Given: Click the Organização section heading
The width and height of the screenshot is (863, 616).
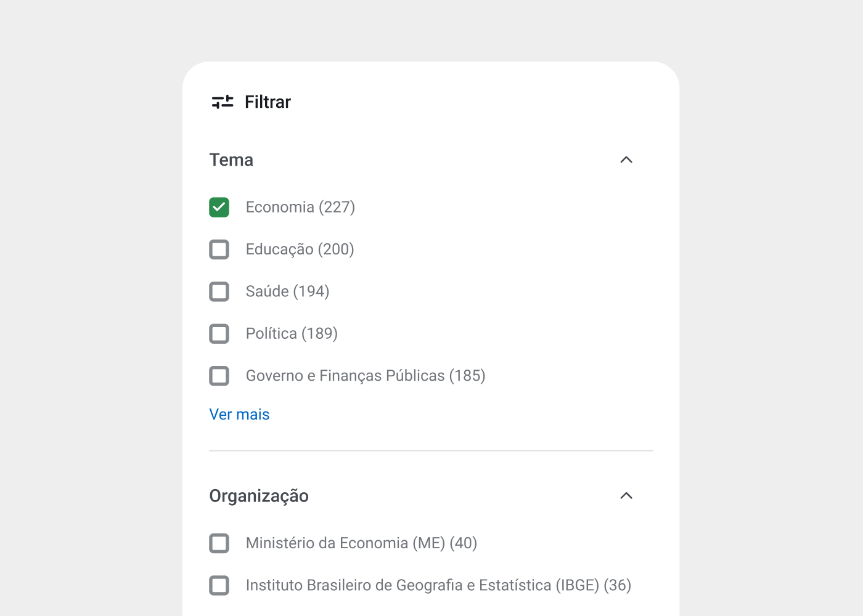Looking at the screenshot, I should coord(259,496).
